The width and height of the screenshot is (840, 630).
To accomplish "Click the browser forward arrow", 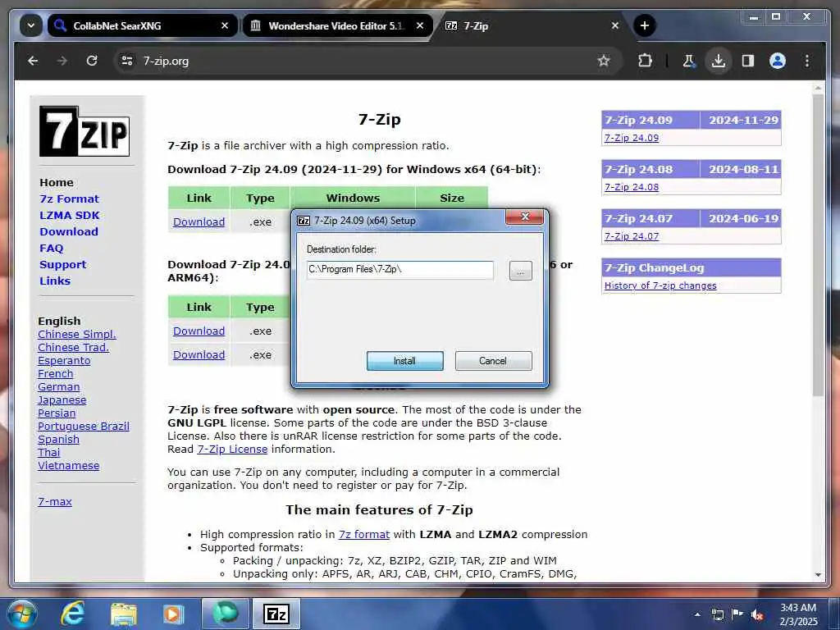I will [62, 61].
